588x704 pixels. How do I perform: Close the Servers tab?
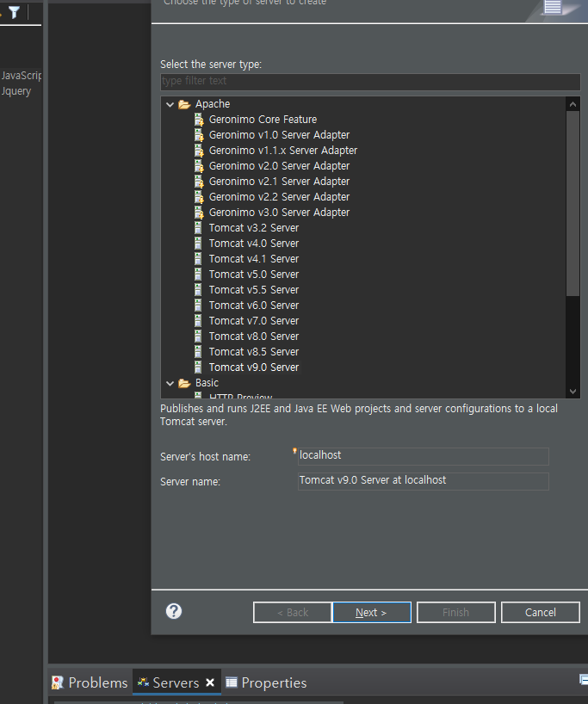(210, 682)
